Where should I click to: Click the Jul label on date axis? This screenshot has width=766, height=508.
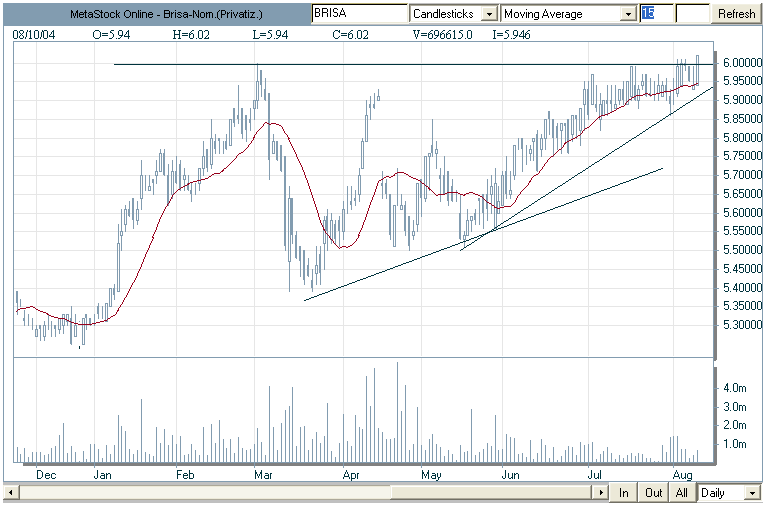pos(594,474)
